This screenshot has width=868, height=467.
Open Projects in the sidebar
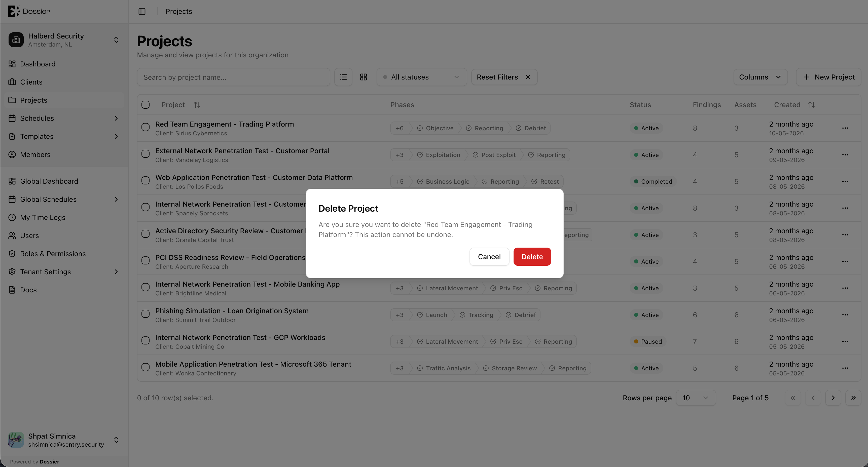point(65,100)
